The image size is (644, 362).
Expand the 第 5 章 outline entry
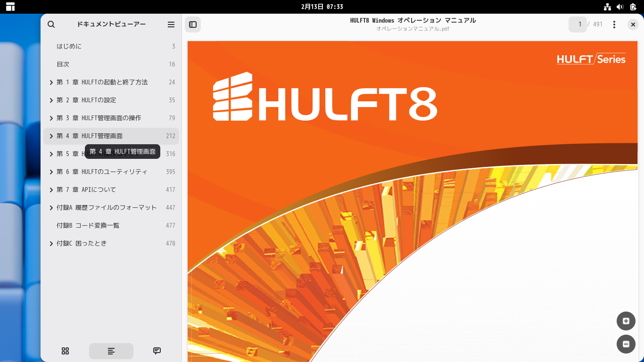coord(51,154)
